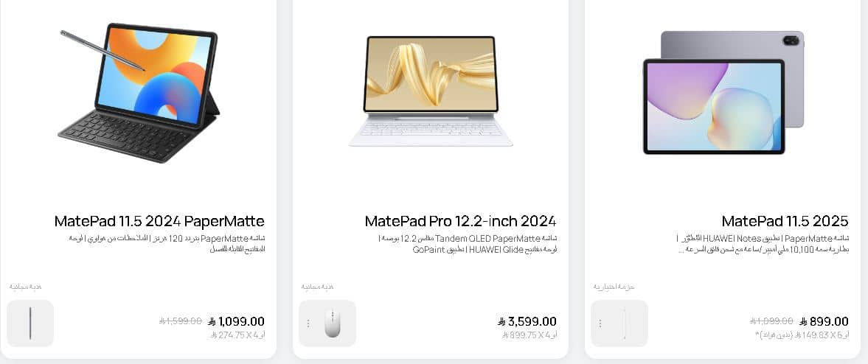Open three-dot menu beside 2025 bundle pen
Screen dimensions: 868x364
[600, 323]
